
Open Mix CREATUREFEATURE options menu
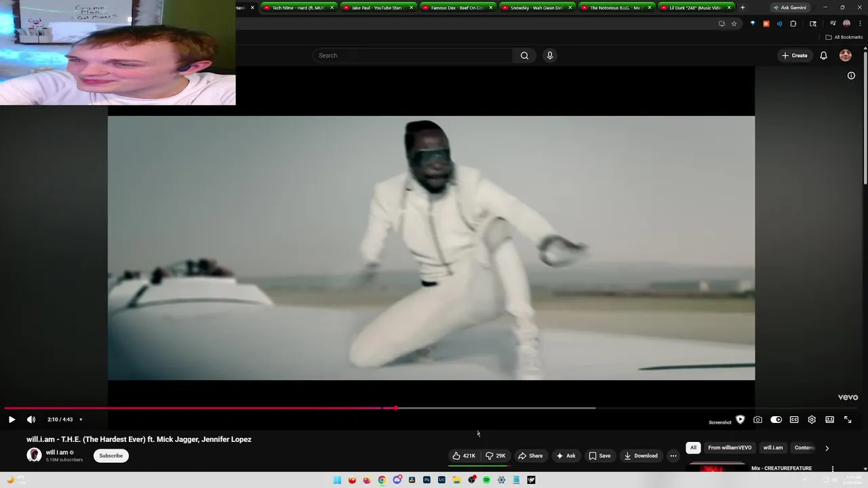click(833, 468)
